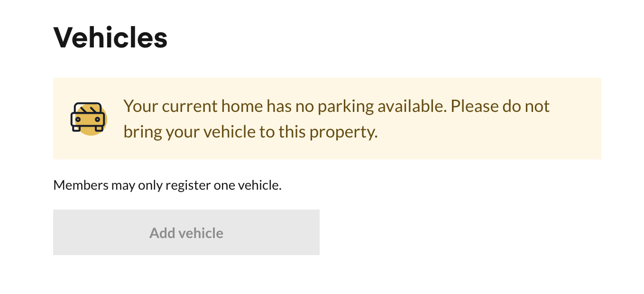This screenshot has height=294, width=644.
Task: Select the Vehicles page heading
Action: [110, 37]
